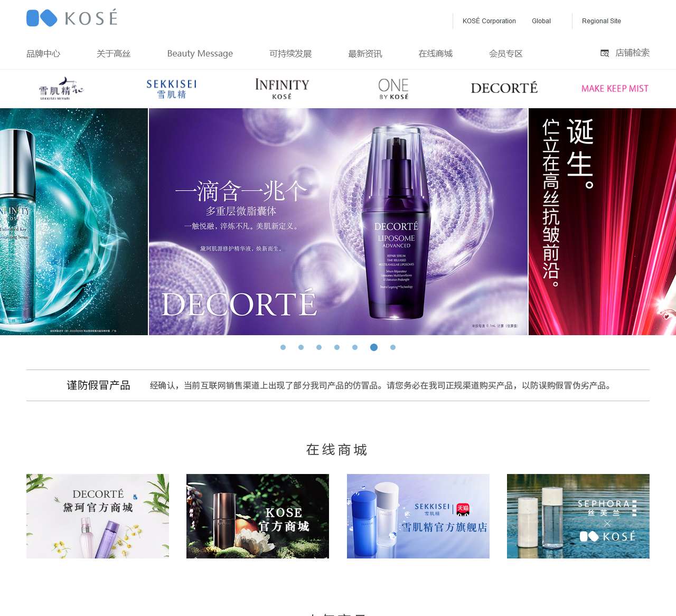This screenshot has height=616, width=676.
Task: Click the active sixth carousel dot
Action: pos(374,347)
